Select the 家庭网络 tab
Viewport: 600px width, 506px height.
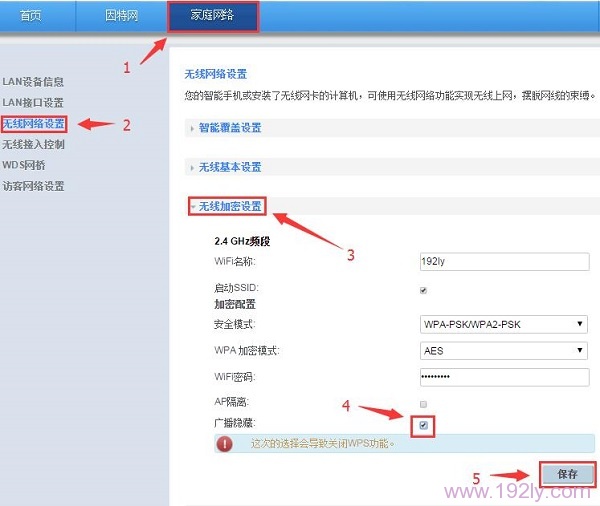211,16
